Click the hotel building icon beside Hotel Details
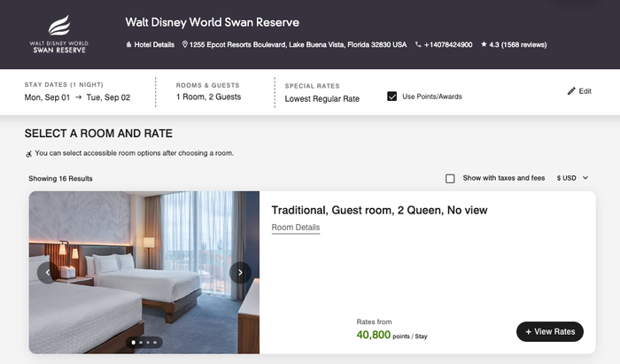This screenshot has width=620, height=364. [x=128, y=44]
